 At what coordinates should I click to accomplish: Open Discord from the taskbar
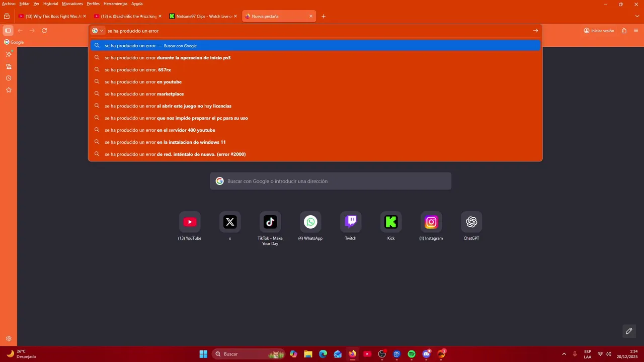427,354
